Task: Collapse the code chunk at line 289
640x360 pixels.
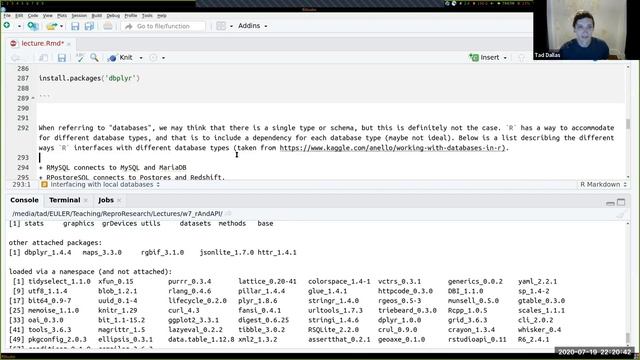Action: point(33,98)
